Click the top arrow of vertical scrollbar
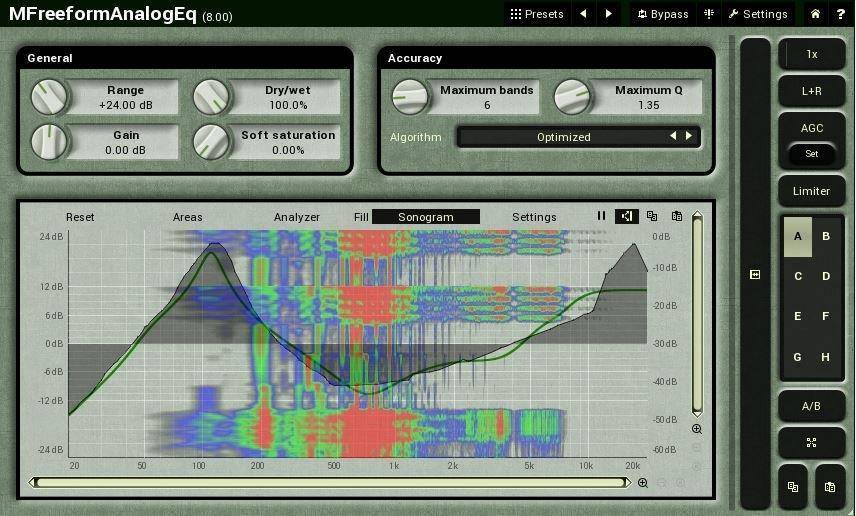 coord(697,215)
